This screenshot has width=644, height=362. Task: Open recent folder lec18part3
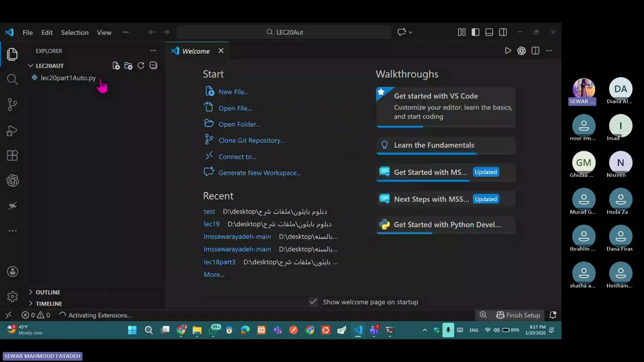(219, 262)
